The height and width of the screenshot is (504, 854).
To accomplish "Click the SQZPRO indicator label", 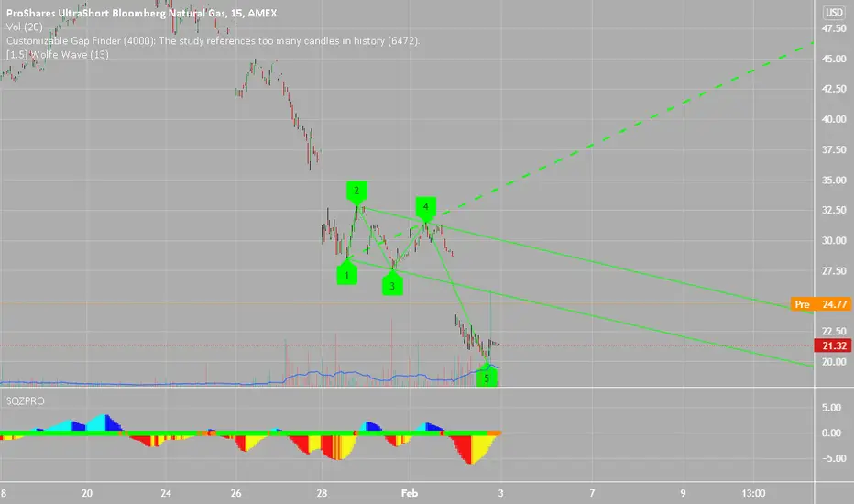I will 25,401.
